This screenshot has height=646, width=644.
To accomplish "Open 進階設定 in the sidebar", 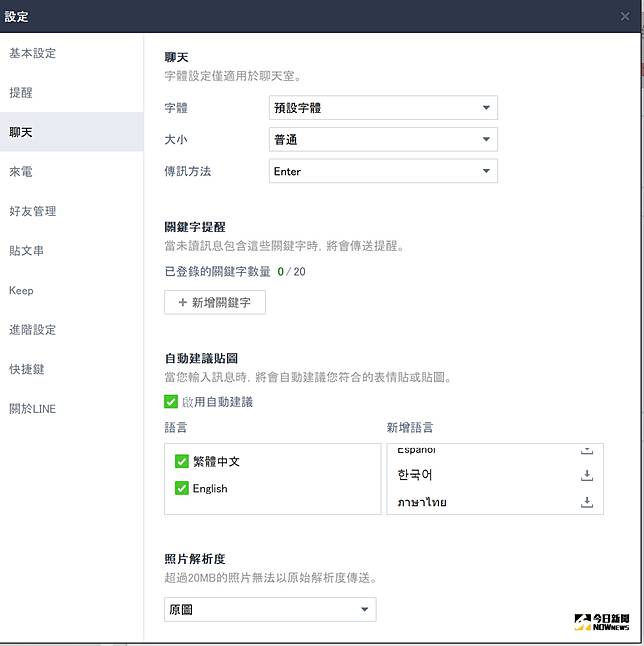I will point(72,330).
